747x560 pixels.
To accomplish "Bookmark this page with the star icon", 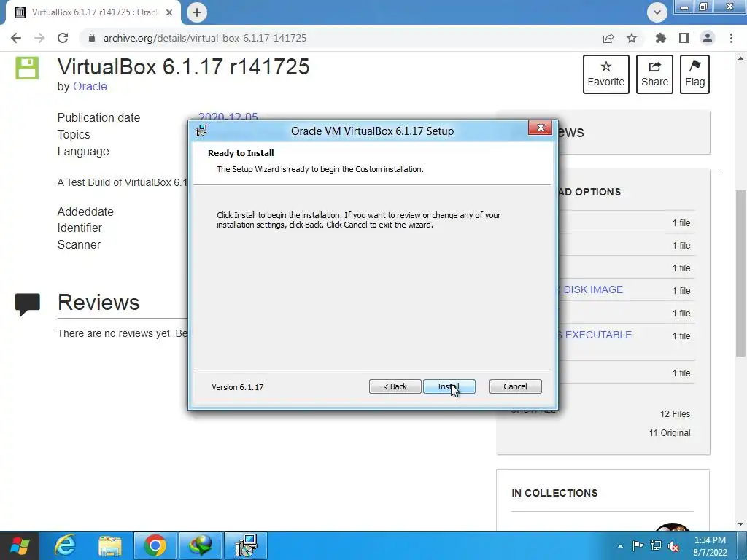I will [x=632, y=38].
